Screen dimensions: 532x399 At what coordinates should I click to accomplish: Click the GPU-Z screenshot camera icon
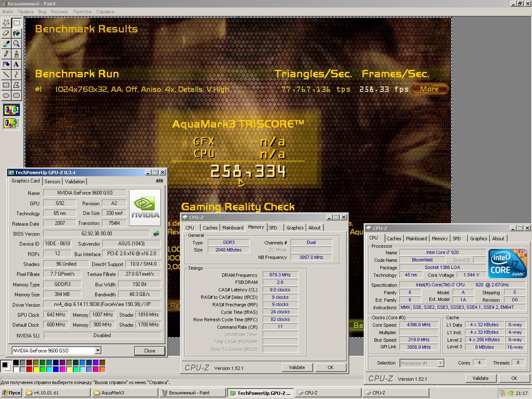pyautogui.click(x=159, y=181)
